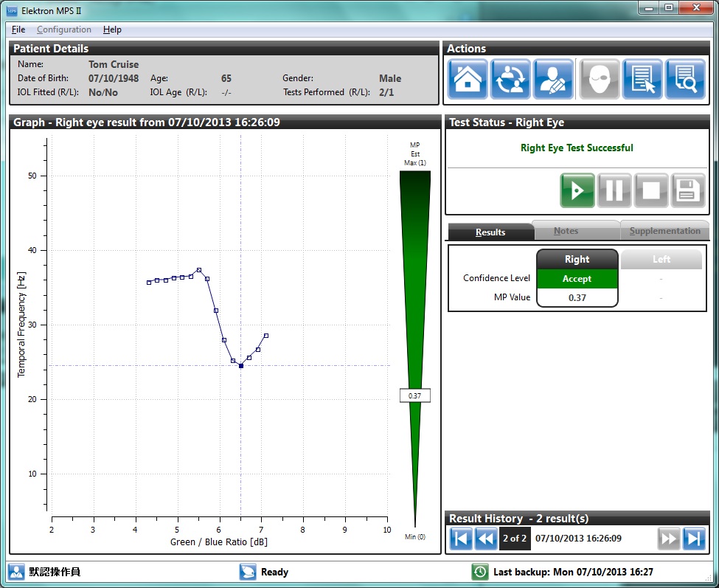Switch to the Notes tab

576,231
